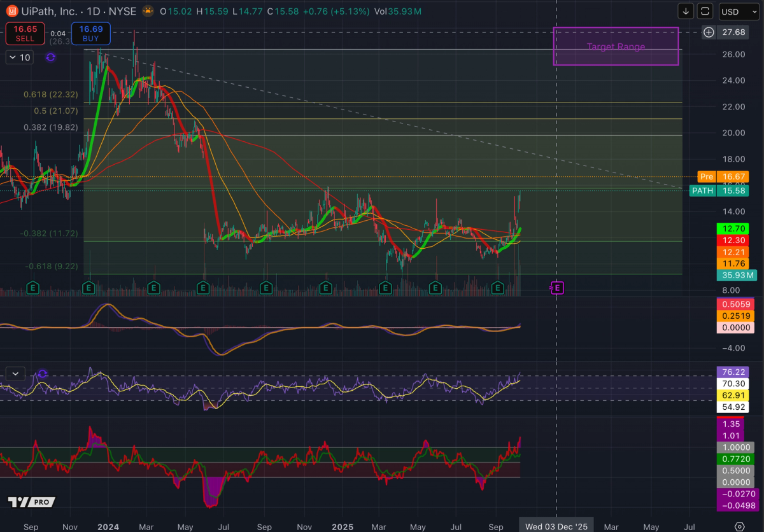764x532 pixels.
Task: Click the orange 0.2519 MACD value label
Action: [735, 316]
